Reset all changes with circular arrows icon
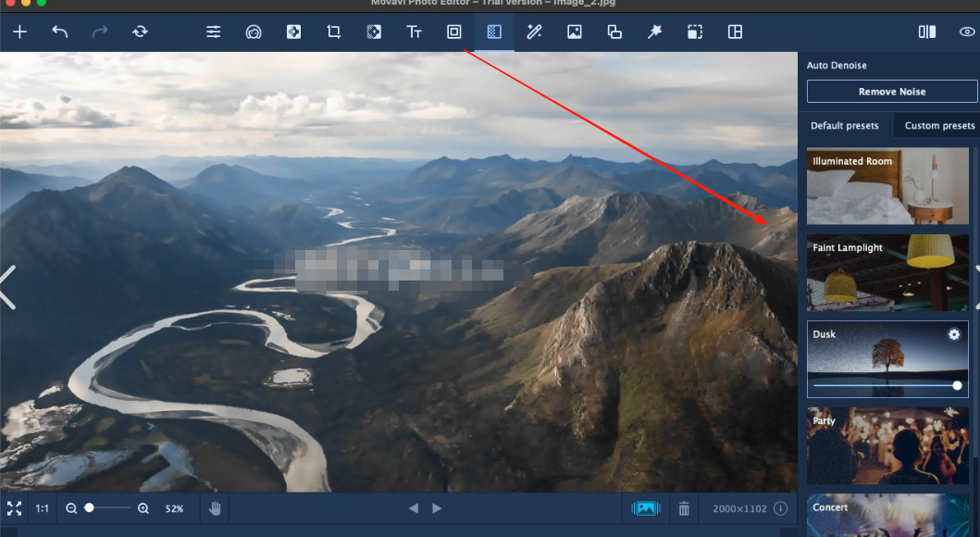The width and height of the screenshot is (980, 537). 140,31
